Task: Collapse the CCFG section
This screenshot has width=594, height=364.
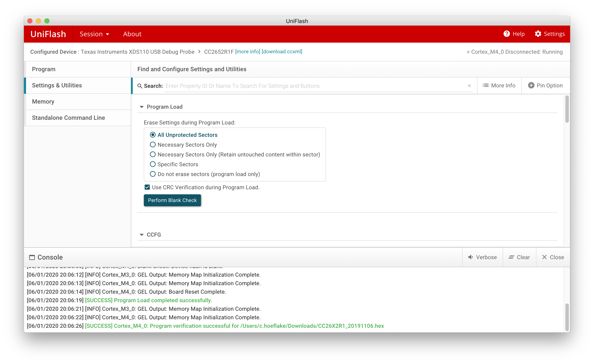Action: click(142, 235)
